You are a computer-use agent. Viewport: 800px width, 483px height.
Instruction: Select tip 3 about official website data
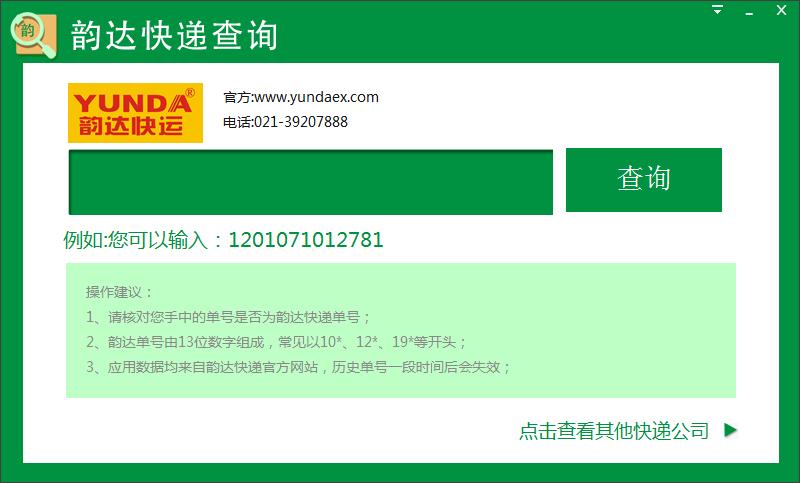pyautogui.click(x=298, y=367)
